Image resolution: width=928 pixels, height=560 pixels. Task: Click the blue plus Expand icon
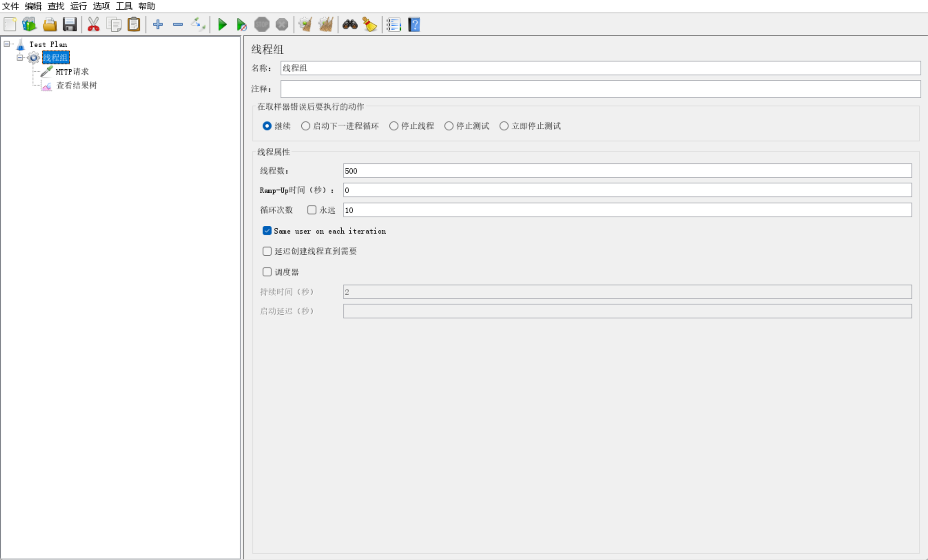[158, 24]
